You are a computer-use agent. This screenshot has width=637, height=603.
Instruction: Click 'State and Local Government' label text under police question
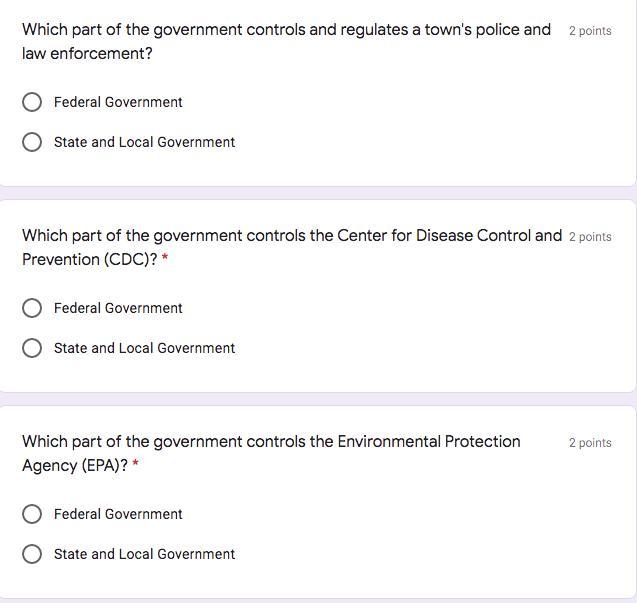(145, 142)
